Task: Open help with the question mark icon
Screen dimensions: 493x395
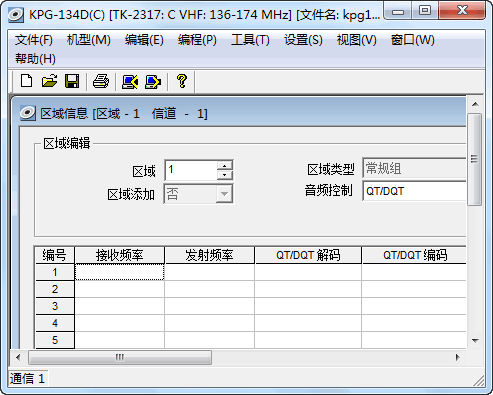Action: tap(182, 81)
